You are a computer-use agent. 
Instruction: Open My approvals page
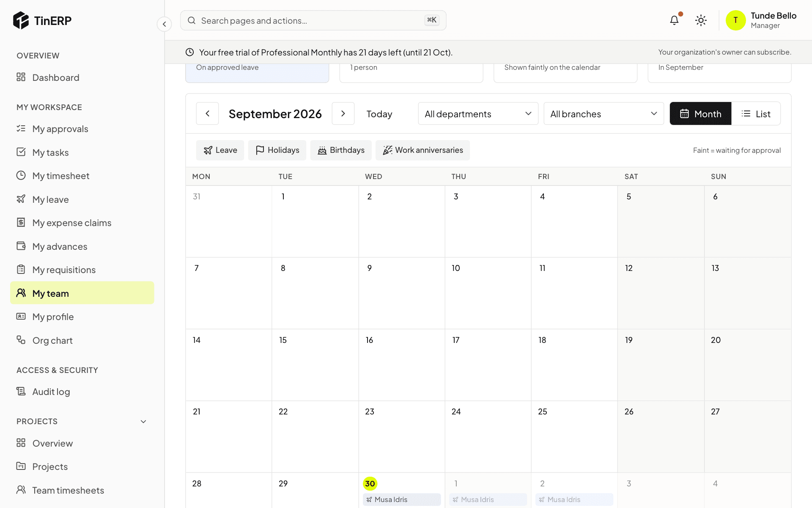pyautogui.click(x=82, y=129)
